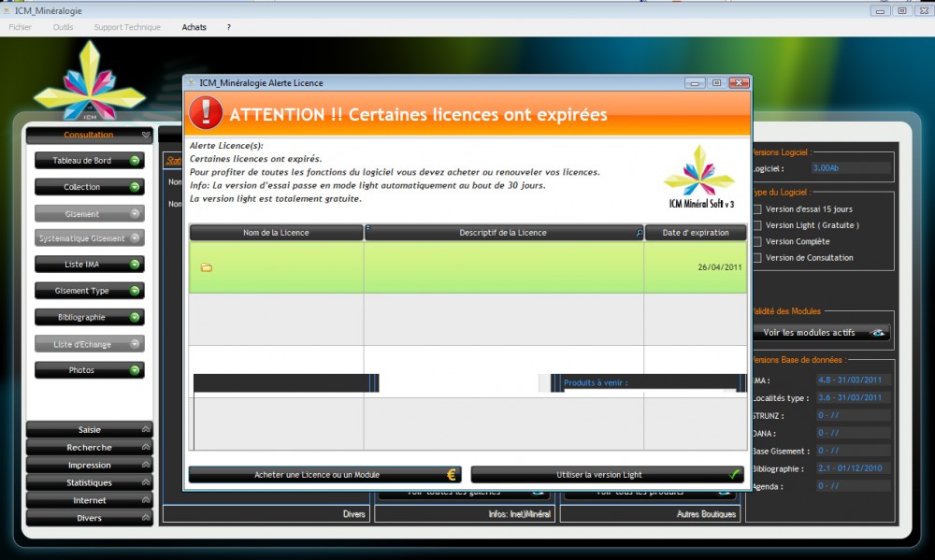The width and height of the screenshot is (935, 560).
Task: Open the Outils menu
Action: (63, 27)
